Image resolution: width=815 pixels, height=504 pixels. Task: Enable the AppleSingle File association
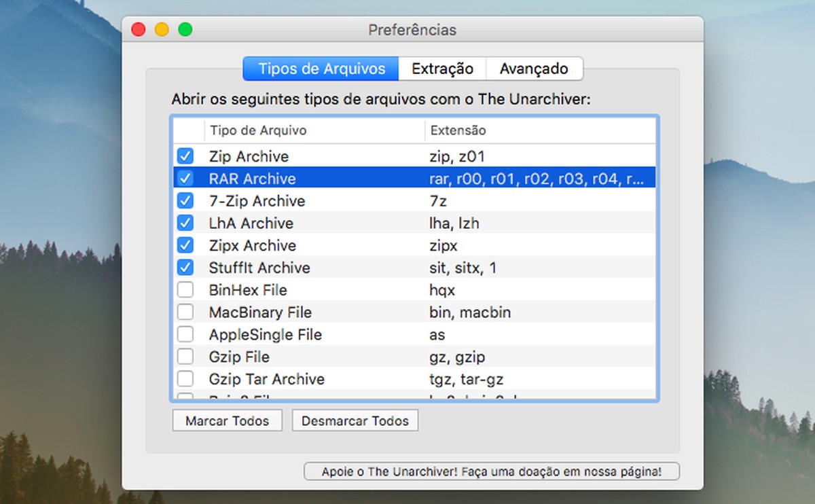pos(185,334)
